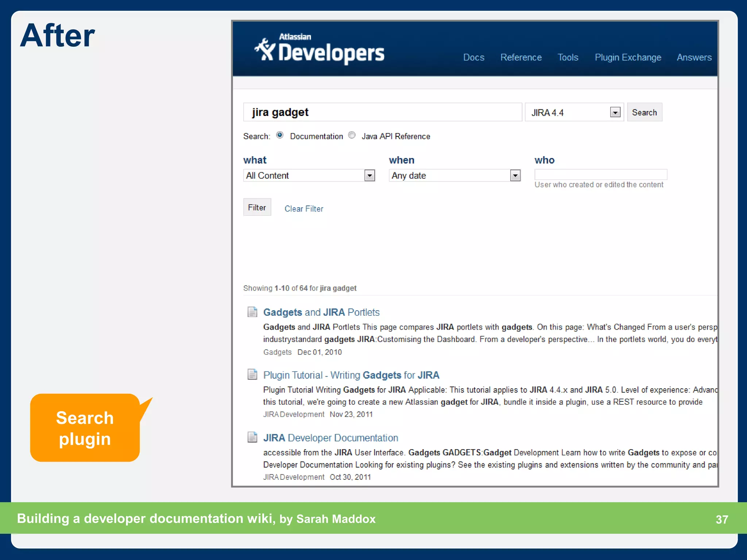Open the JIRA Developer Documentation result

(330, 438)
